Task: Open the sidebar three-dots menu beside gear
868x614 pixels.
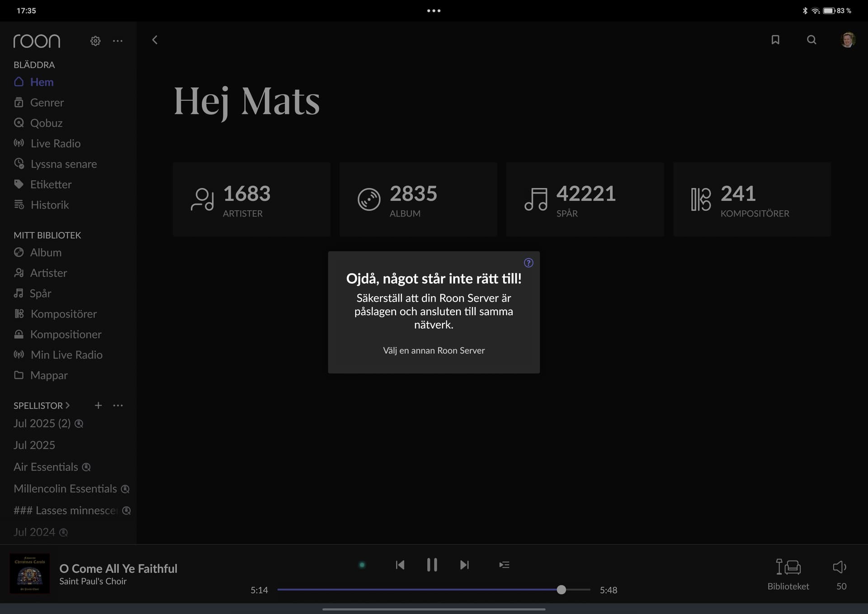Action: point(118,41)
